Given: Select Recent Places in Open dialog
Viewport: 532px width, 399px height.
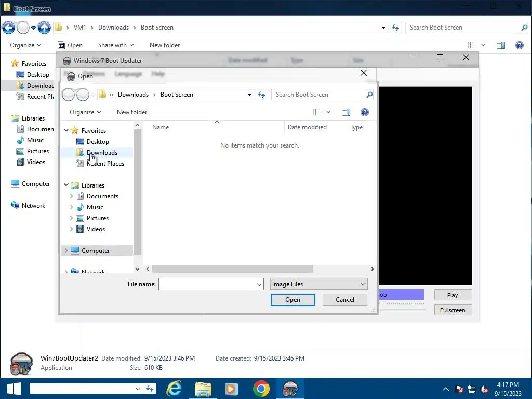Looking at the screenshot, I should click(105, 164).
